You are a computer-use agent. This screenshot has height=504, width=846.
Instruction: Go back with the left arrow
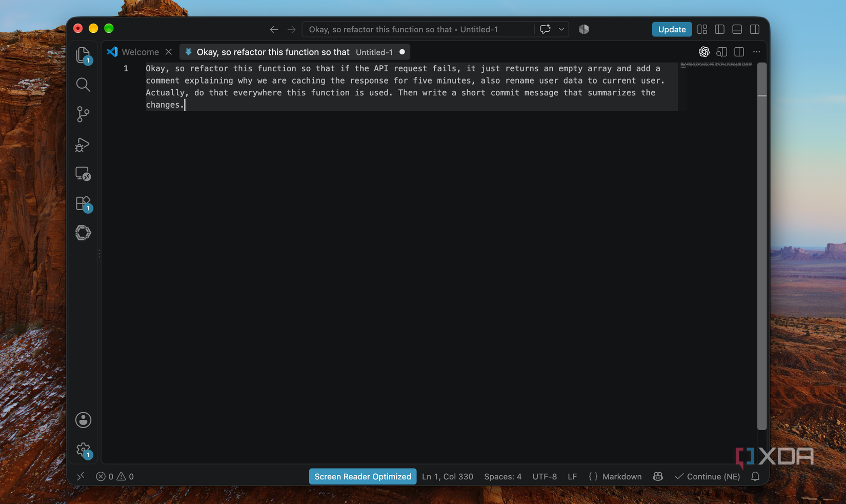coord(274,29)
